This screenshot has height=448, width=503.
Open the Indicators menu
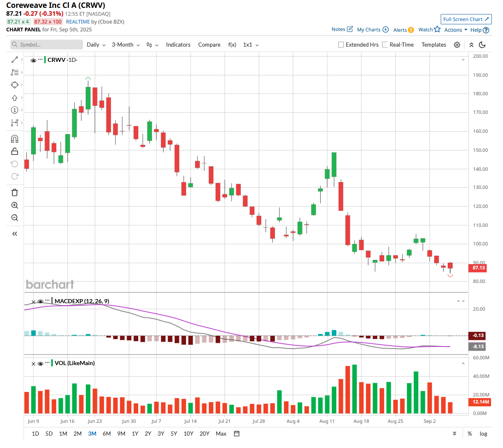pyautogui.click(x=178, y=45)
